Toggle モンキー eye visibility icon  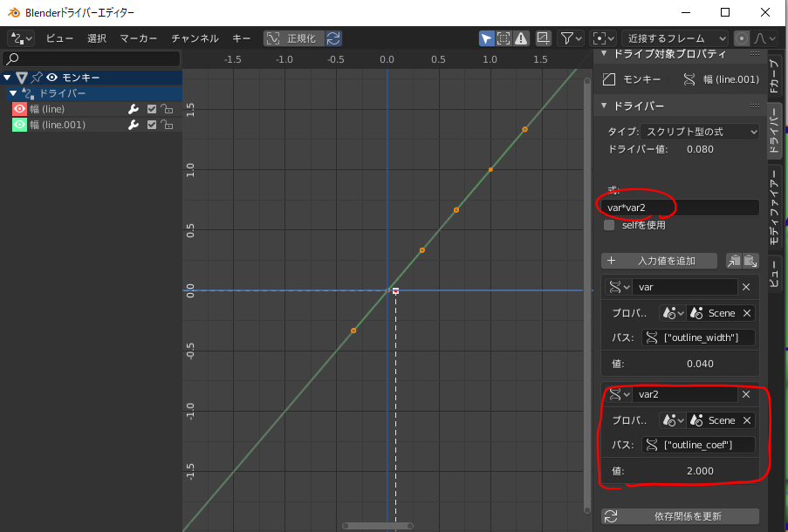(x=51, y=78)
